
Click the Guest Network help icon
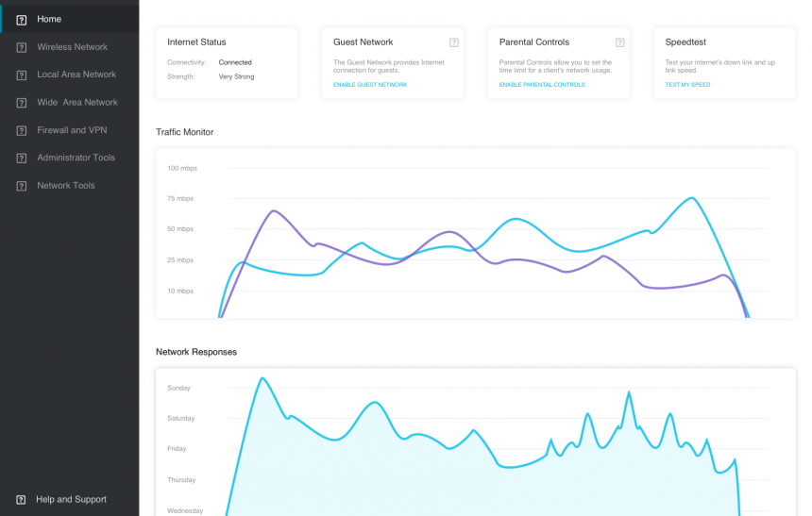click(x=453, y=42)
